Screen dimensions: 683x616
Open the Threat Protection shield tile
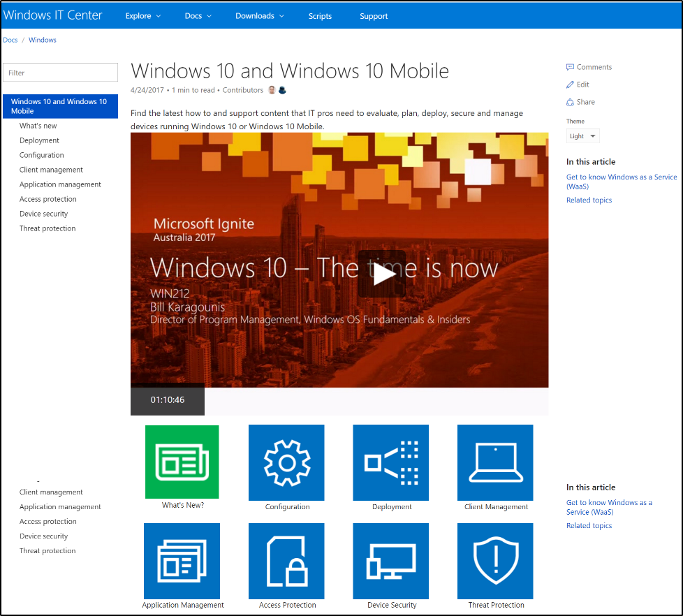click(x=495, y=561)
